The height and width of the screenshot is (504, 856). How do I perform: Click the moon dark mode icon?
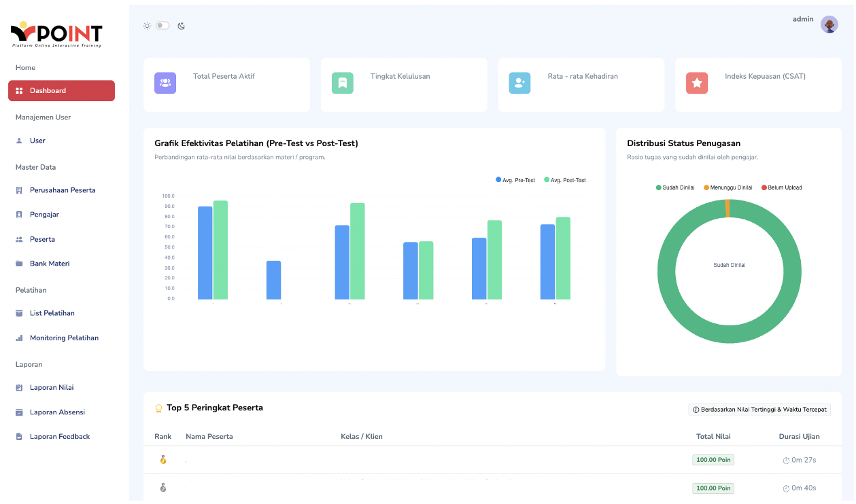coord(182,26)
